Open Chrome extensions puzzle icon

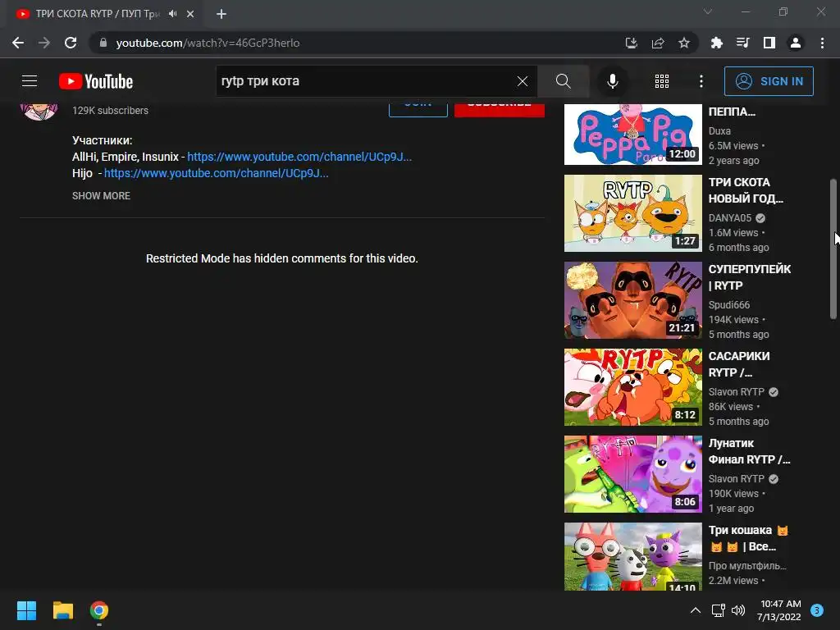click(x=717, y=43)
